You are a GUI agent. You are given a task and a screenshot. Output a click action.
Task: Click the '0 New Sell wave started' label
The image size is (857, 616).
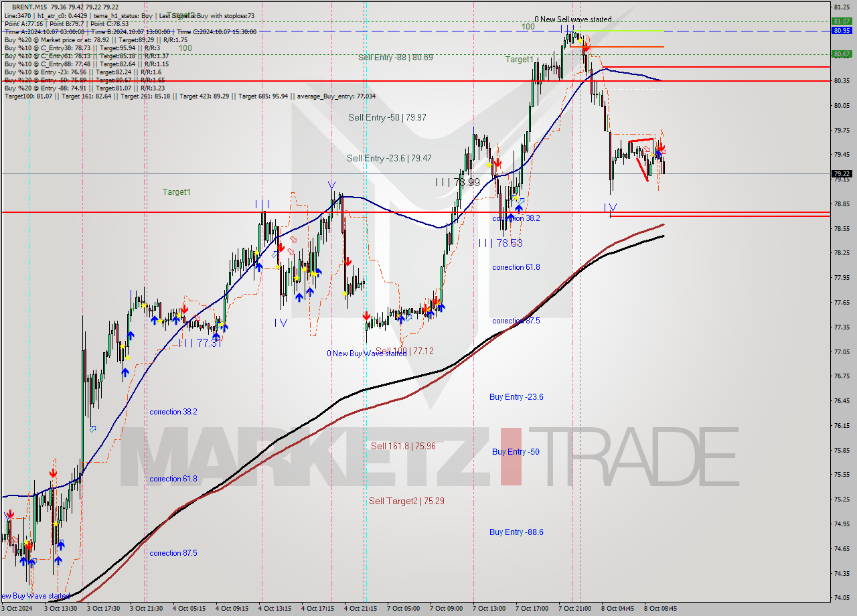(x=572, y=19)
